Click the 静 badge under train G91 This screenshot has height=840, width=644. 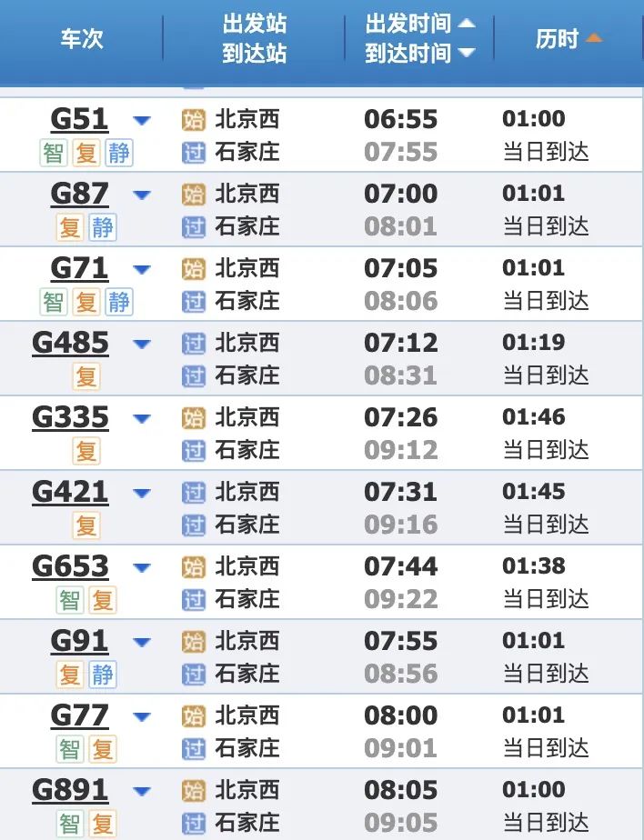(103, 675)
